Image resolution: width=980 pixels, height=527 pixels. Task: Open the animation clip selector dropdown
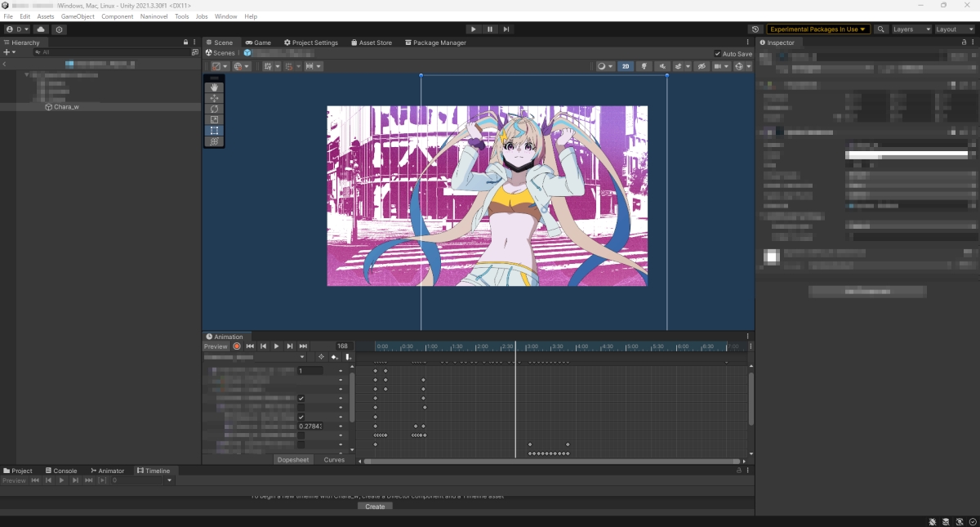coord(255,357)
